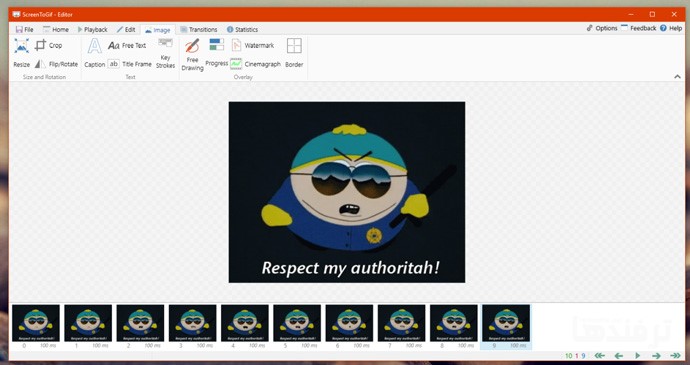Switch to the Transitions tab
Image resolution: width=690 pixels, height=365 pixels.
coord(198,29)
